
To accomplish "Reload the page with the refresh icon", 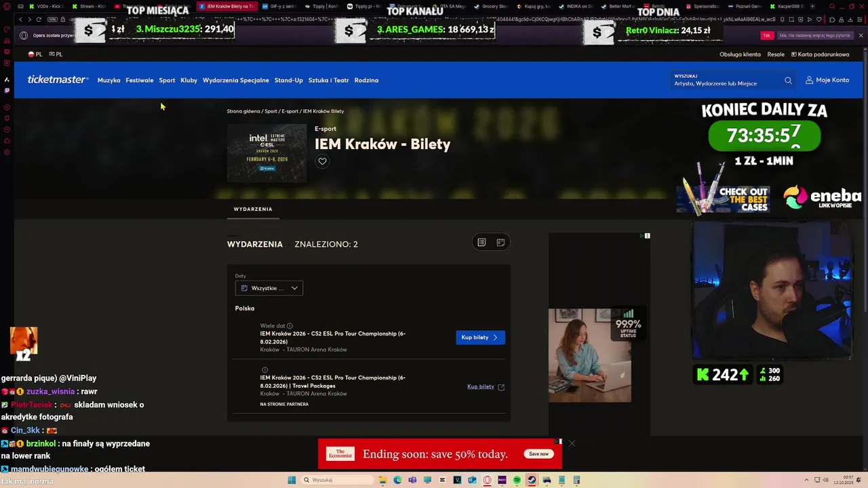I will coord(39,19).
